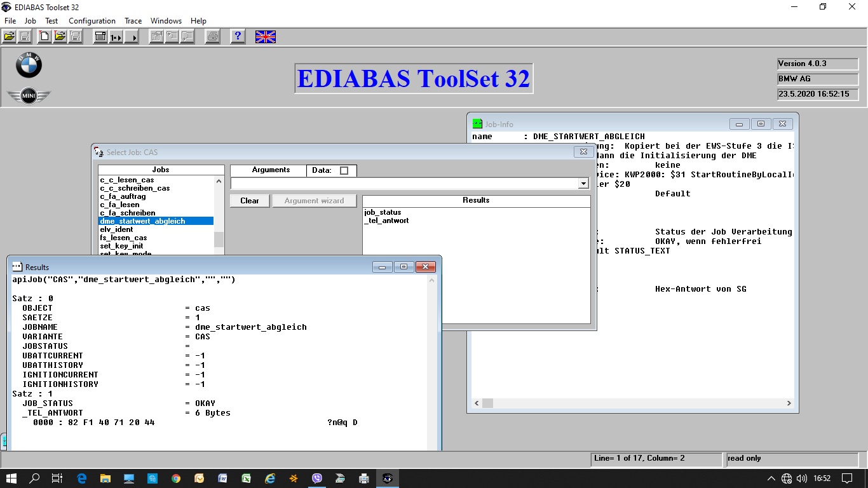Open the Trace menu
Image resolution: width=868 pixels, height=488 pixels.
click(x=133, y=21)
